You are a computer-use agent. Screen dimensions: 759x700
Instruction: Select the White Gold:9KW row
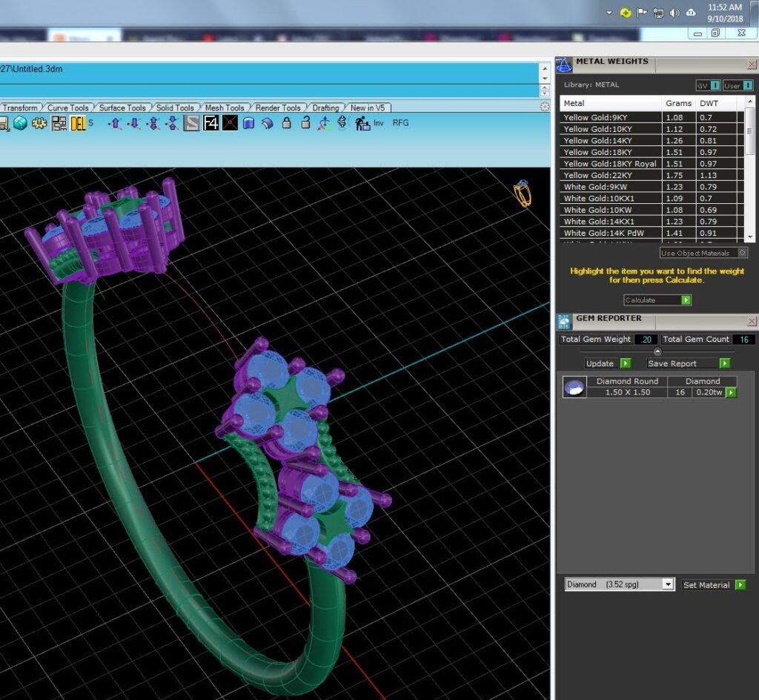pos(650,188)
